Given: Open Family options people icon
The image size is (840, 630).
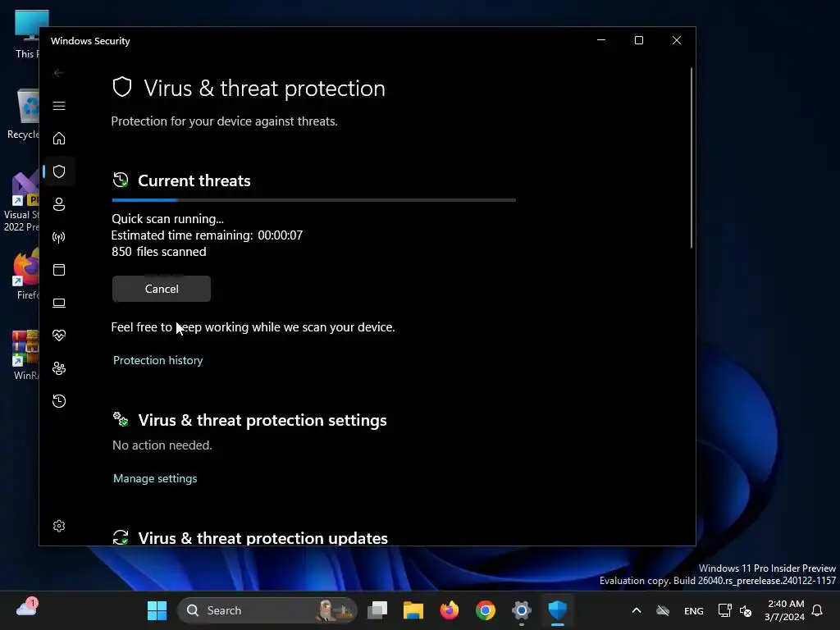Looking at the screenshot, I should coord(59,368).
